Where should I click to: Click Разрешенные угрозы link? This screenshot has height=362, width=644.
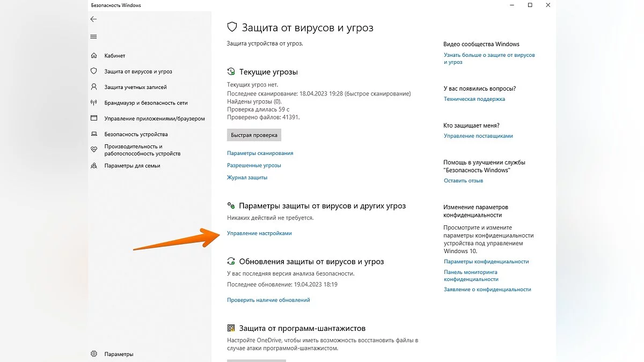pos(254,166)
